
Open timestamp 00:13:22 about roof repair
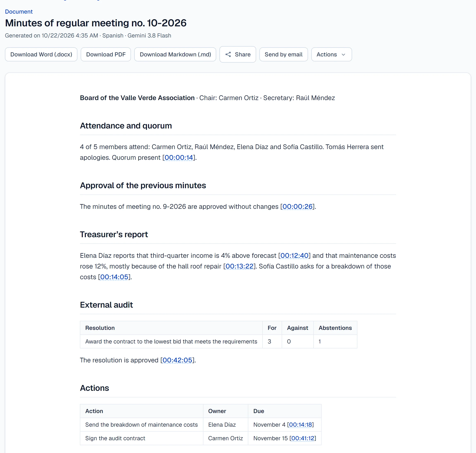239,266
